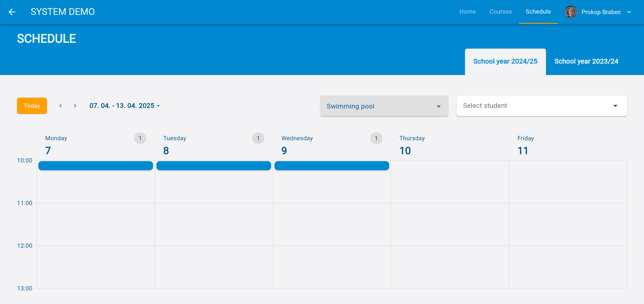644x304 pixels.
Task: Click Monday's event count badge
Action: pyautogui.click(x=140, y=138)
